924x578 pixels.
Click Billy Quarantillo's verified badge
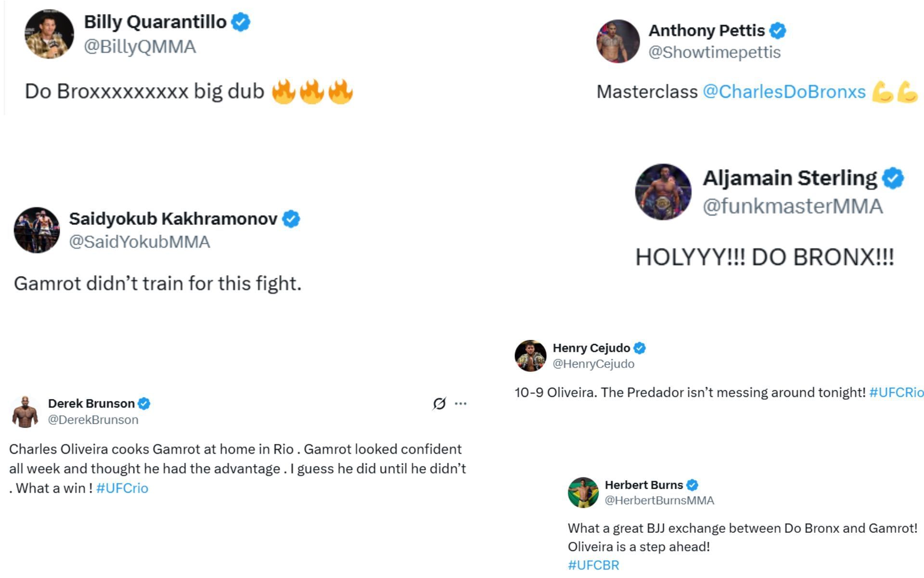pos(241,22)
